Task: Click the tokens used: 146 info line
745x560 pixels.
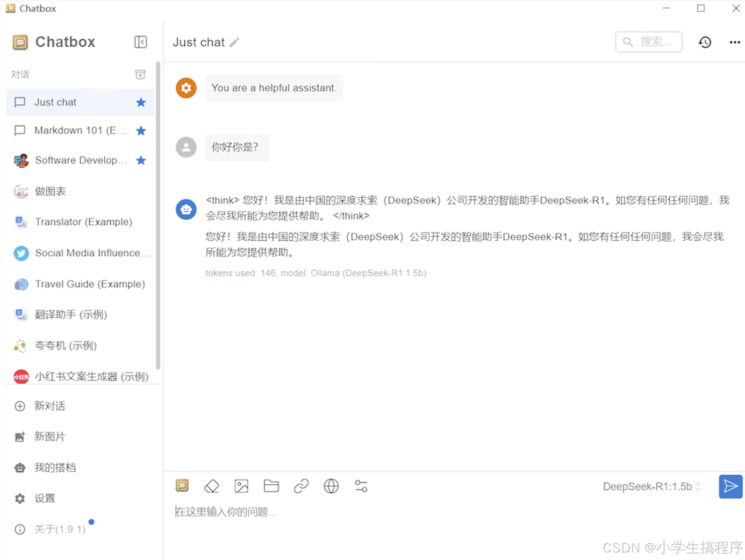Action: coord(316,273)
